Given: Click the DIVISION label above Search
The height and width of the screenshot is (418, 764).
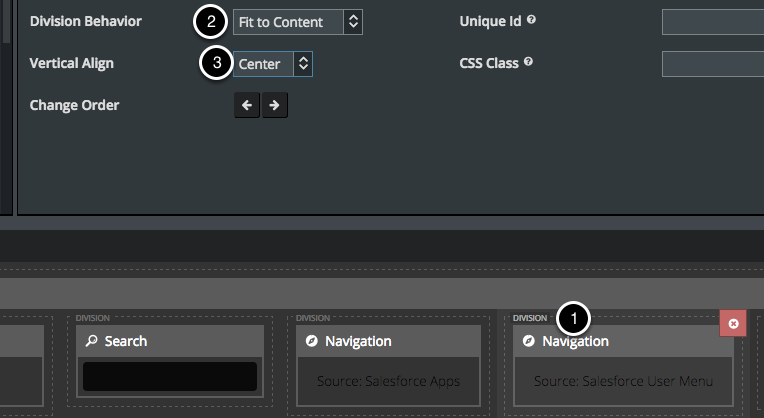Looking at the screenshot, I should pos(92,318).
